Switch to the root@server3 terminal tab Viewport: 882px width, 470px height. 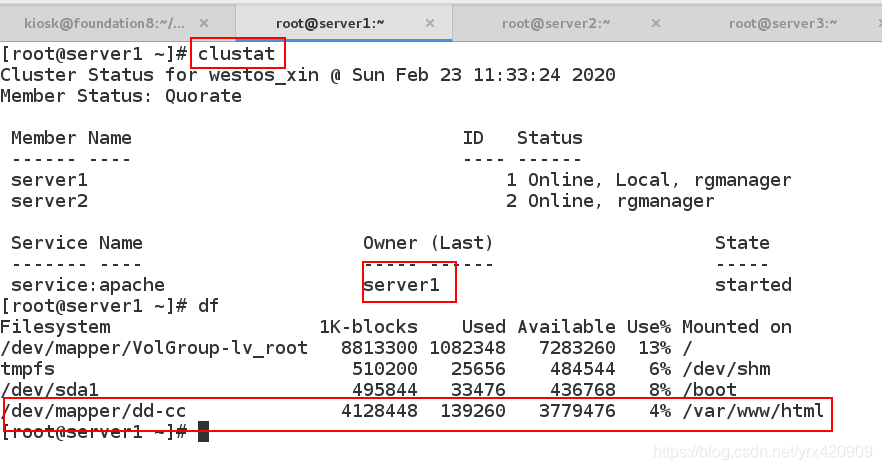point(782,23)
